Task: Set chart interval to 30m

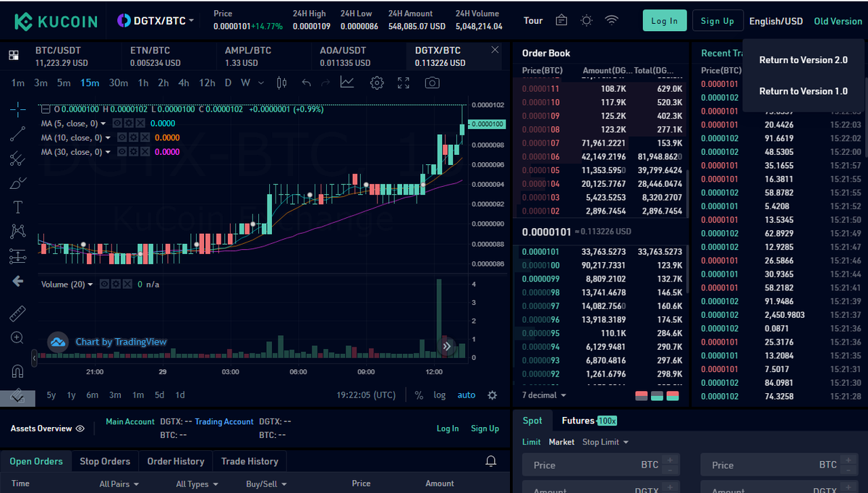Action: click(x=119, y=83)
